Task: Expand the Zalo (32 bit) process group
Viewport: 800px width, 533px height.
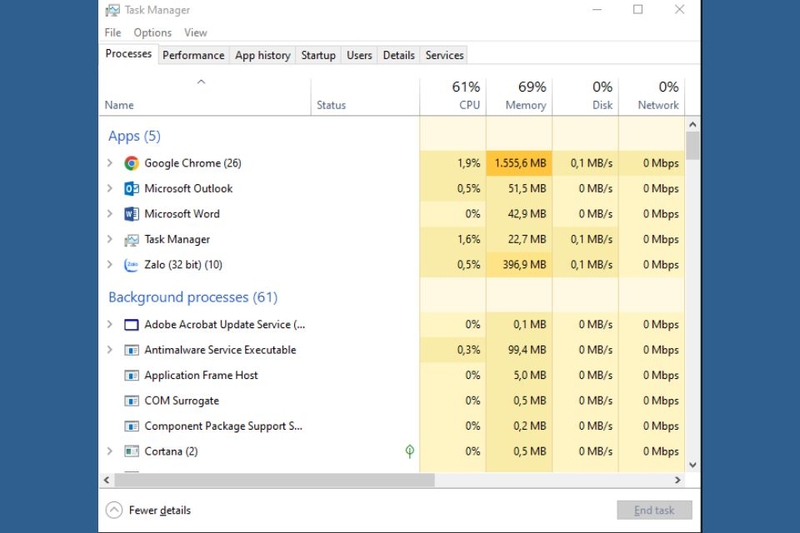Action: (110, 265)
